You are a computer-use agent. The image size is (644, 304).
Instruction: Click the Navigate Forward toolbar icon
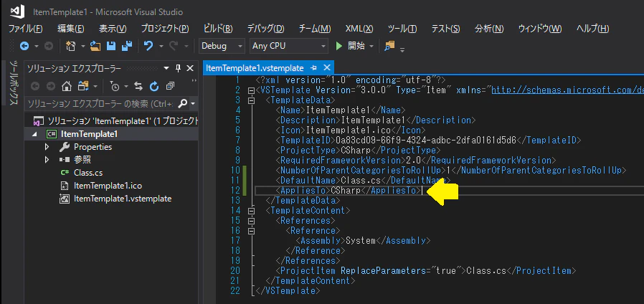(49, 47)
